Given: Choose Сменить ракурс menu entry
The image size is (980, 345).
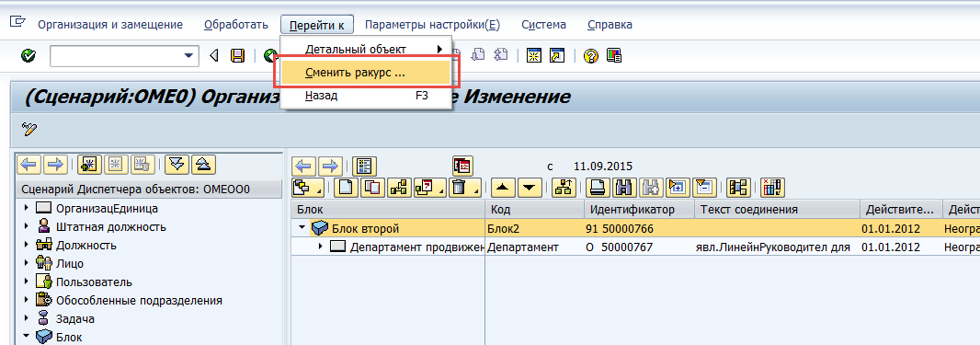Looking at the screenshot, I should click(x=366, y=73).
